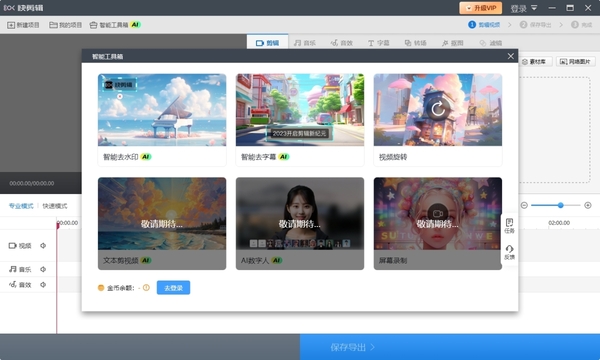Click the 剪辑 tab camera icon

point(260,43)
